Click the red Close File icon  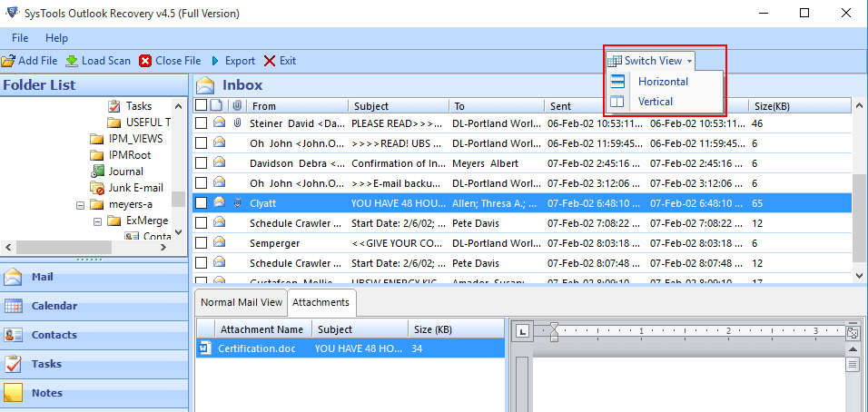(146, 61)
